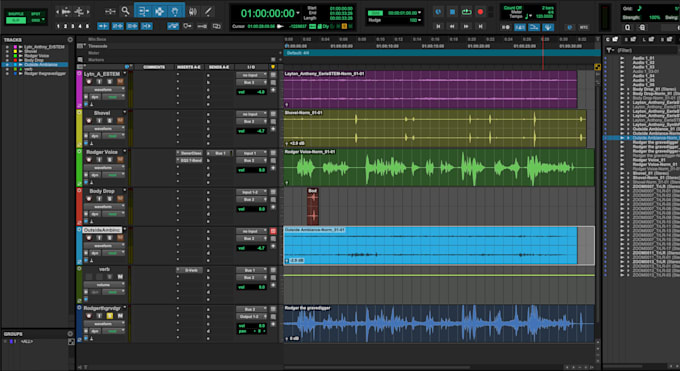
Task: Enable Grid edit mode
Action: coord(36,20)
